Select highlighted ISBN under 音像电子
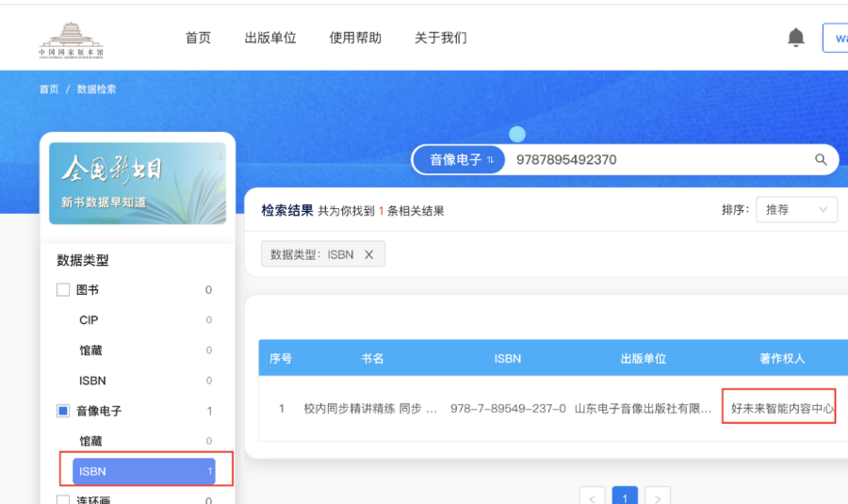Image resolution: width=848 pixels, height=504 pixels. pos(144,472)
